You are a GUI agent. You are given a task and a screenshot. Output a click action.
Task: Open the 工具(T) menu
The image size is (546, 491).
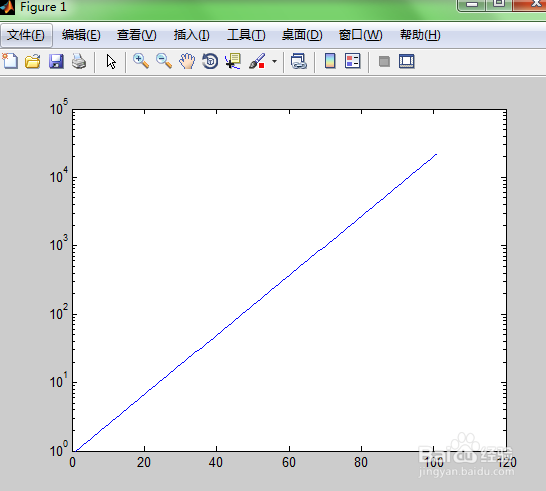[x=246, y=35]
